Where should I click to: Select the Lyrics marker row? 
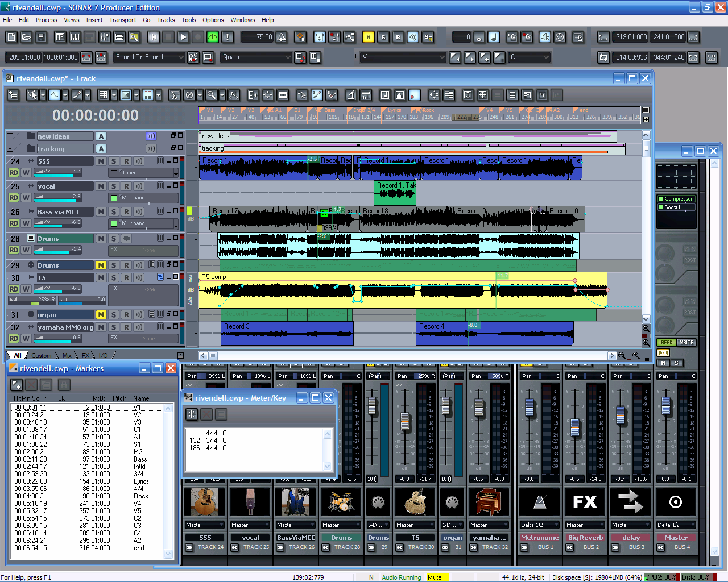(87, 481)
